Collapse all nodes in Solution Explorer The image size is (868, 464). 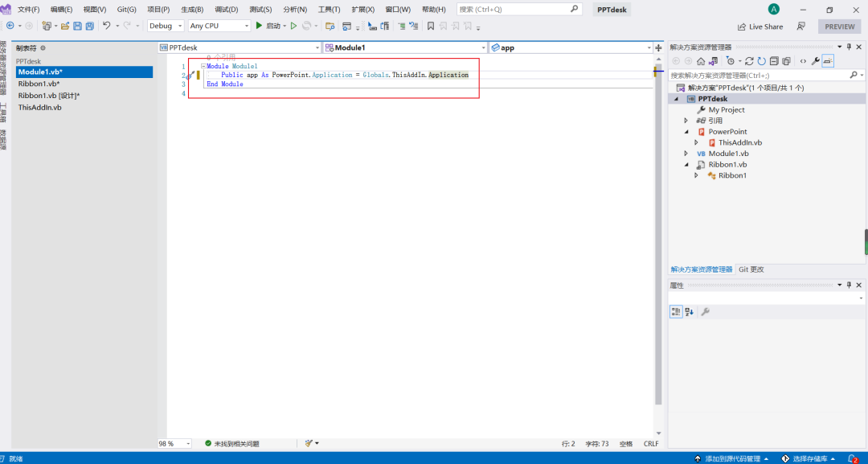coord(774,61)
